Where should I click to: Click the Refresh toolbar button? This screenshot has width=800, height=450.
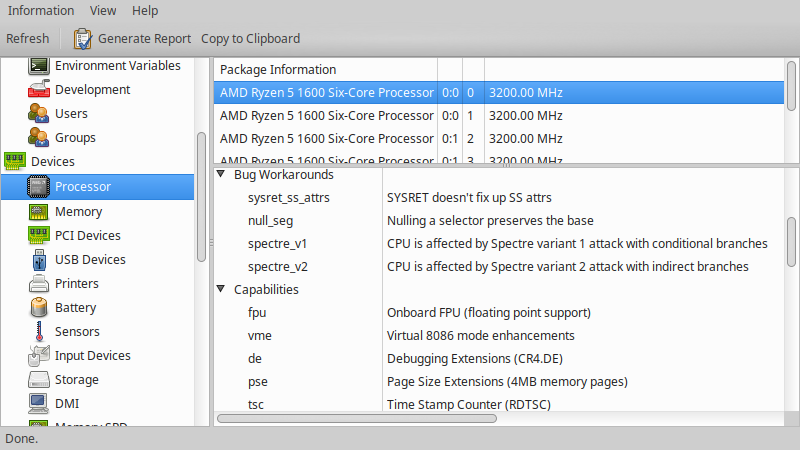click(x=28, y=39)
